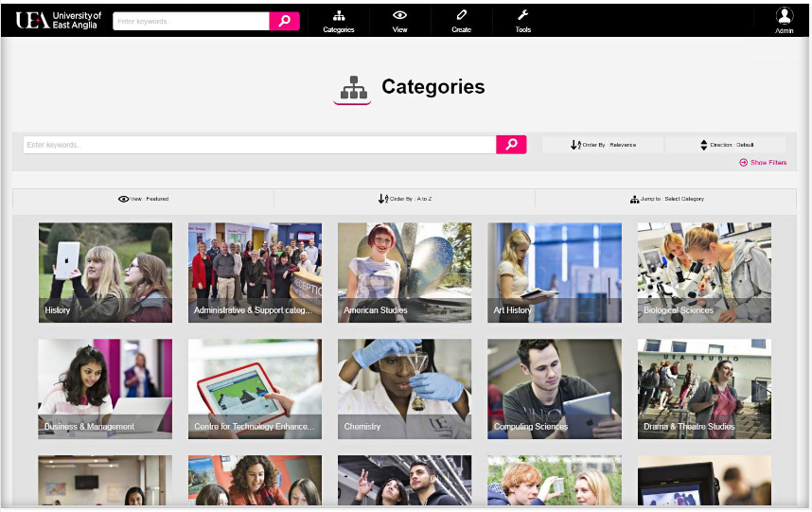
Task: Click the header keyword search field
Action: [191, 21]
